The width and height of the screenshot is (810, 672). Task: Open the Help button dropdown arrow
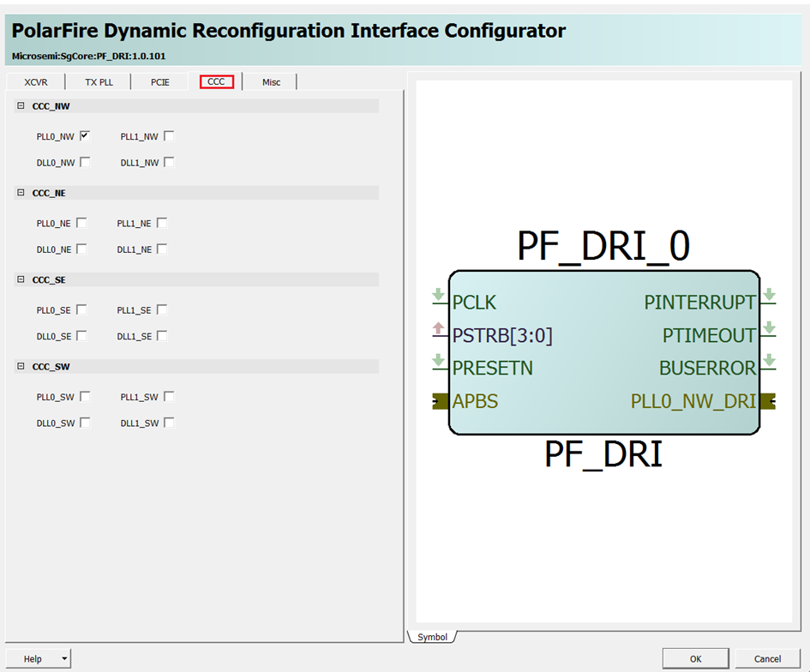(x=64, y=659)
